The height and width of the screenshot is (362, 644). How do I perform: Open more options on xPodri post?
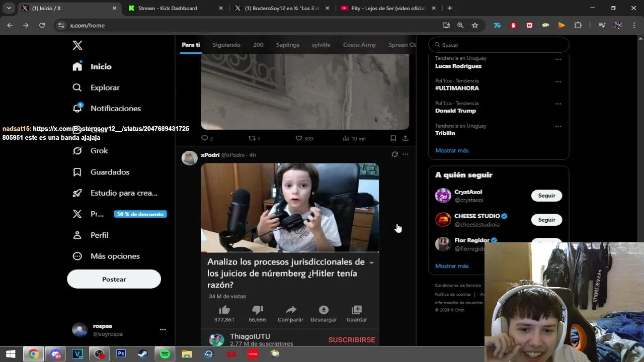405,154
